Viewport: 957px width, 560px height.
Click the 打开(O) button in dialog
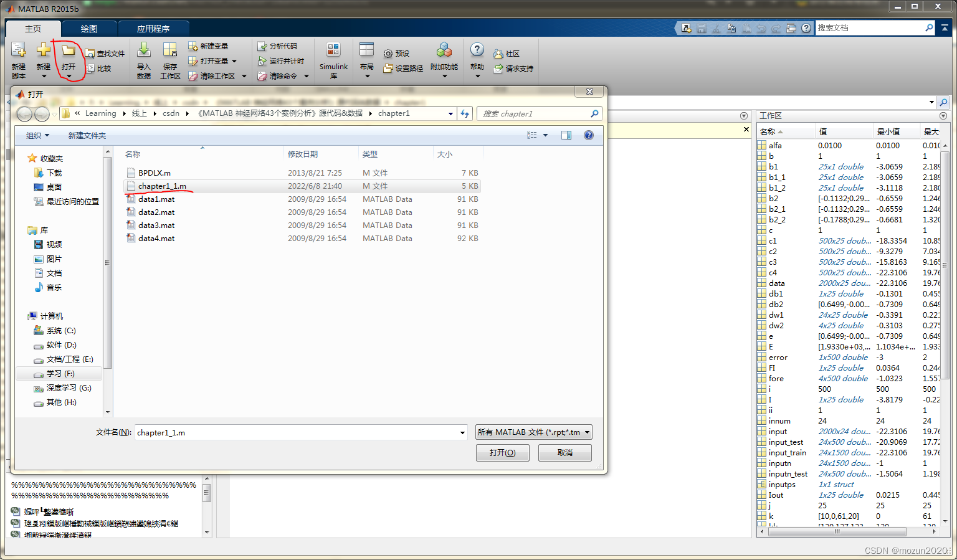tap(503, 453)
